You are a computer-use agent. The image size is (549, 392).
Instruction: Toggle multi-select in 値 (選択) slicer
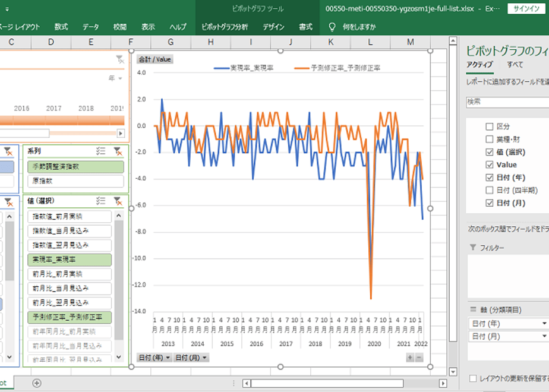[x=101, y=201]
